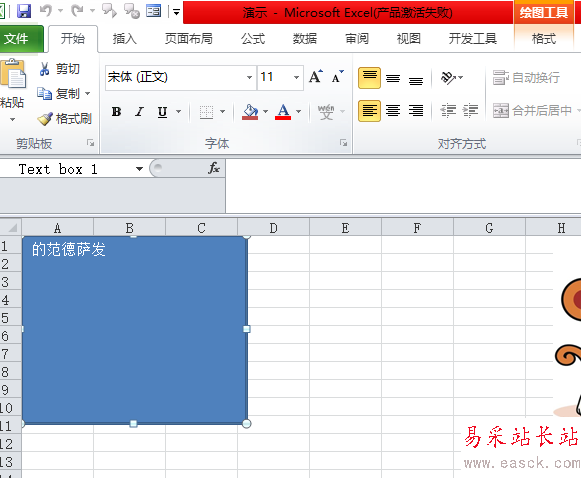Open the Customize Quick Access Toolbar arrow
The height and width of the screenshot is (478, 581).
176,12
